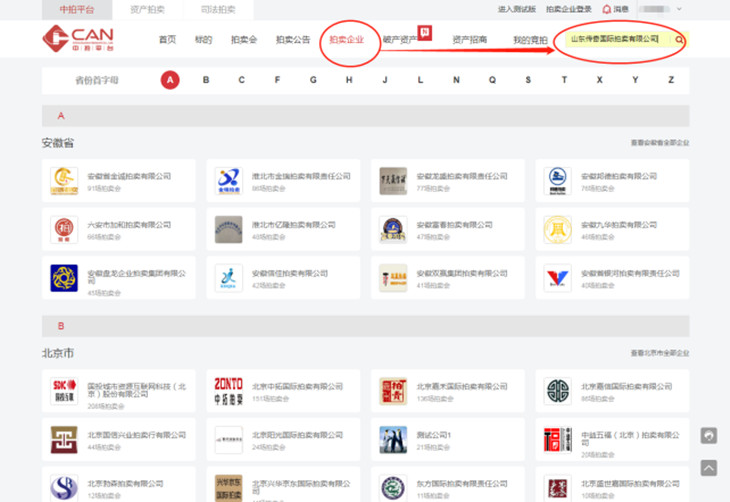Open 北京阳光国际拍卖有限公司 company name
730x502 pixels.
pos(297,435)
